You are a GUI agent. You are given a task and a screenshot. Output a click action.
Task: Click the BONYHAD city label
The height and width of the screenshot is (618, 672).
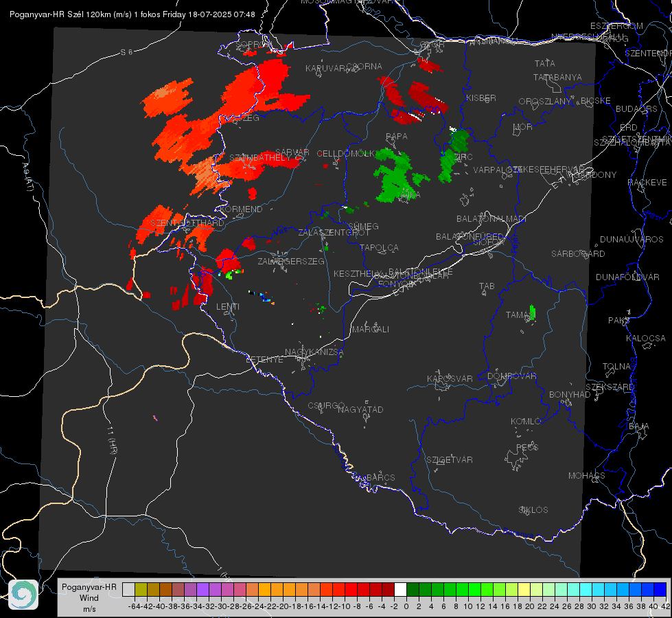(x=570, y=395)
